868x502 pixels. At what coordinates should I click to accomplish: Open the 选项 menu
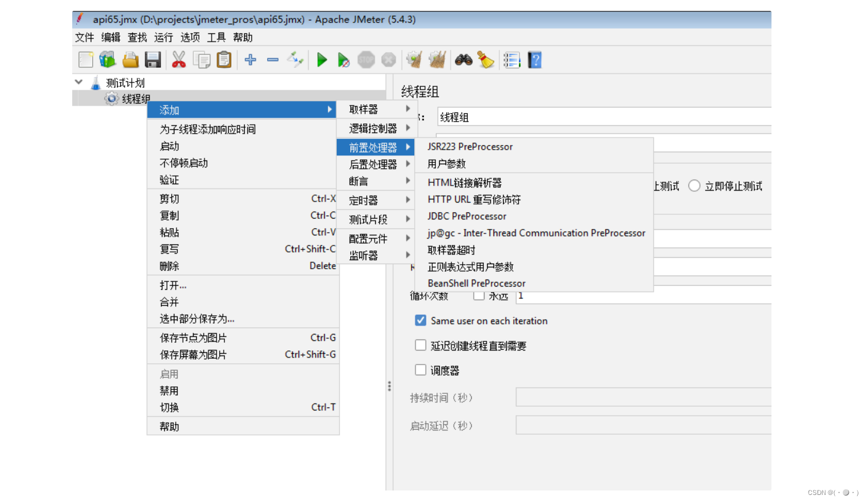(x=190, y=38)
